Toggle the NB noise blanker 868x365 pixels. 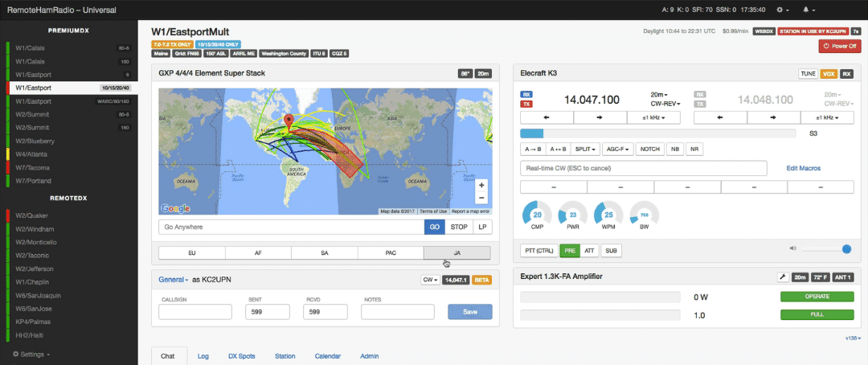coord(674,149)
